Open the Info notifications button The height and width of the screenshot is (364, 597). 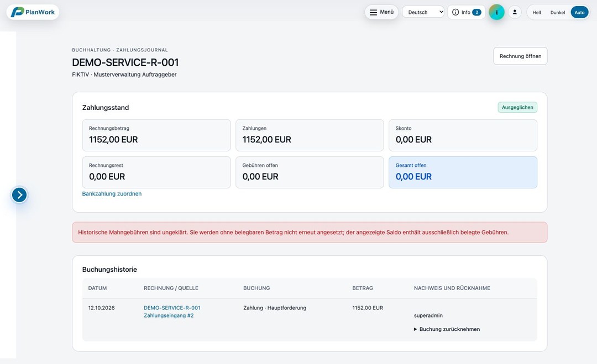[x=467, y=12]
